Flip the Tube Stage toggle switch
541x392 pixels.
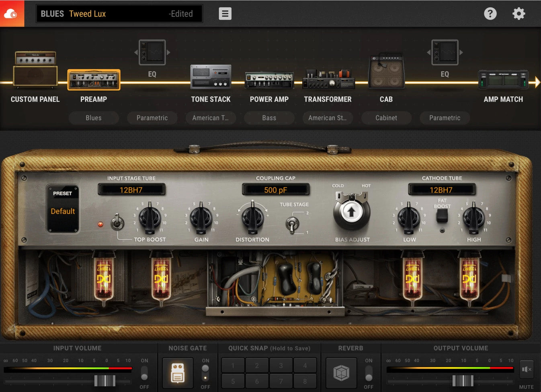[x=292, y=224]
